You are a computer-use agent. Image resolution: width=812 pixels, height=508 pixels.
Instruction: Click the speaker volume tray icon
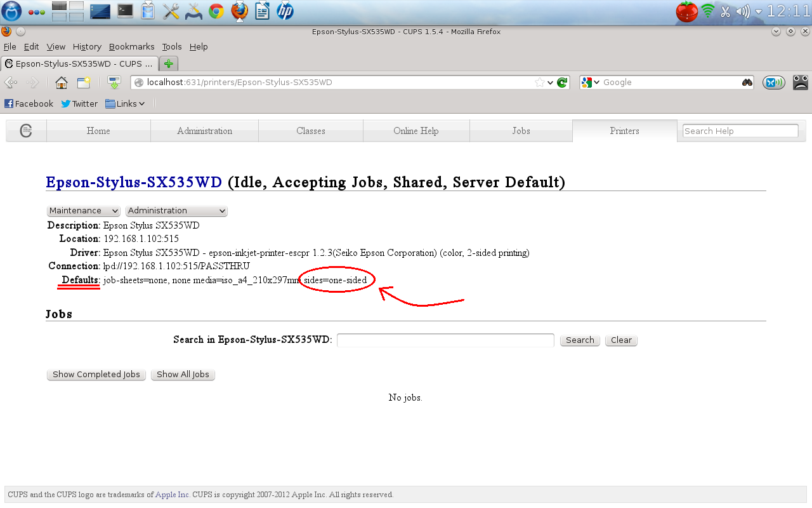tap(743, 11)
